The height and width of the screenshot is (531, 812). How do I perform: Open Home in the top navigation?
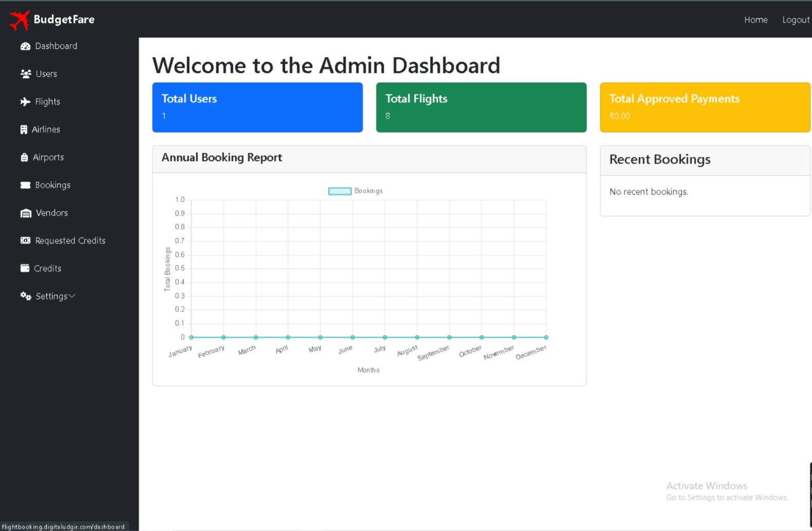coord(755,20)
